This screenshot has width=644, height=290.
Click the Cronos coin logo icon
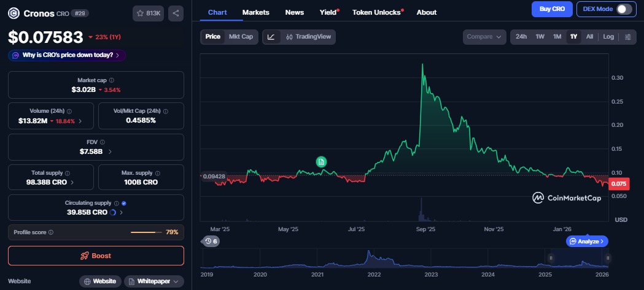click(x=14, y=13)
